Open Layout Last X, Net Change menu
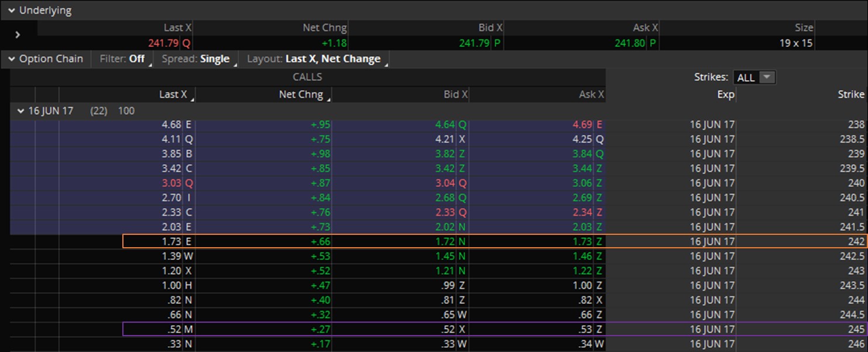Viewport: 868px width, 352px height. click(314, 59)
